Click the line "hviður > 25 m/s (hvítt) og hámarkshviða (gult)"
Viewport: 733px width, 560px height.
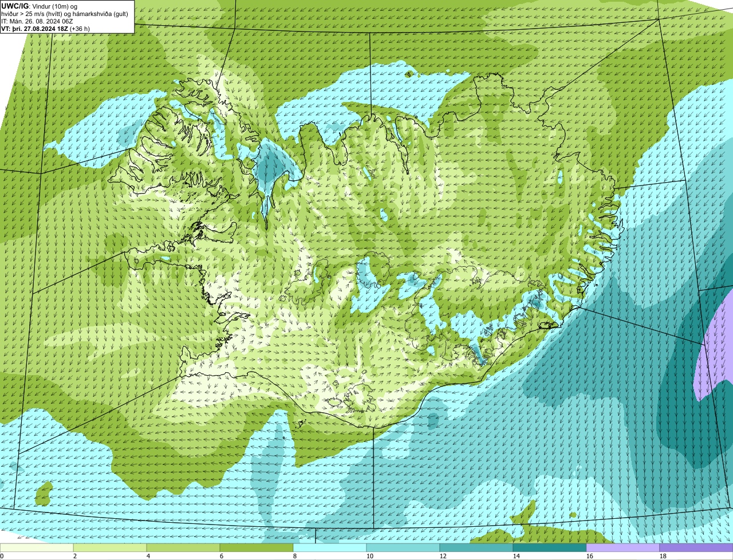click(x=65, y=14)
